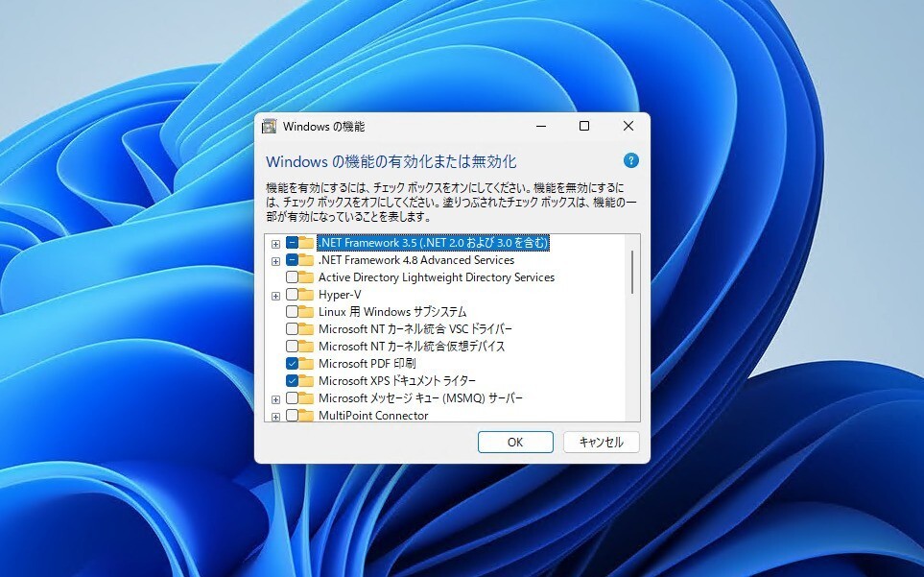
Task: Click folder icon beside Hyper-V
Action: [306, 294]
